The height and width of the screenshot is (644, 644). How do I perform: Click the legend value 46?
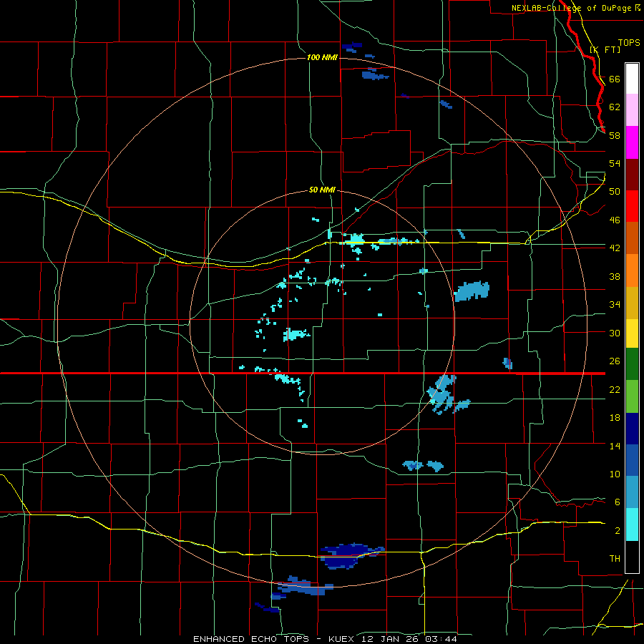click(615, 220)
